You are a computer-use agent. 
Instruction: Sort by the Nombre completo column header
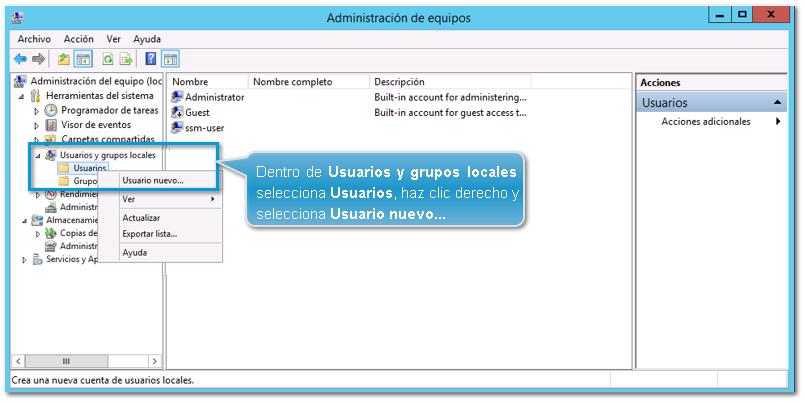point(309,82)
